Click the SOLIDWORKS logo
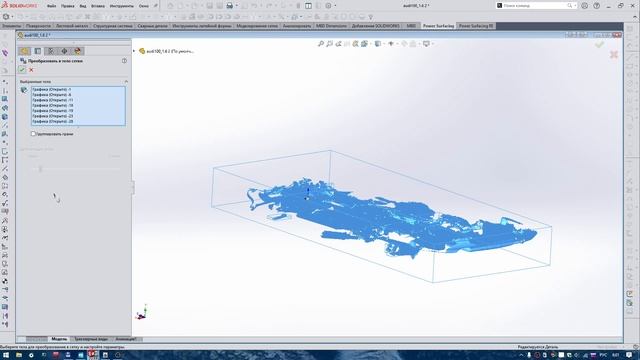640x360 pixels. click(x=19, y=5)
